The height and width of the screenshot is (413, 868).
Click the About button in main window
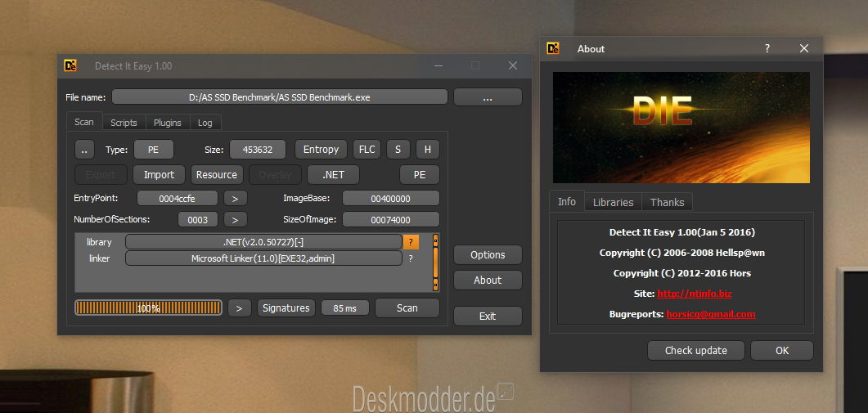488,281
